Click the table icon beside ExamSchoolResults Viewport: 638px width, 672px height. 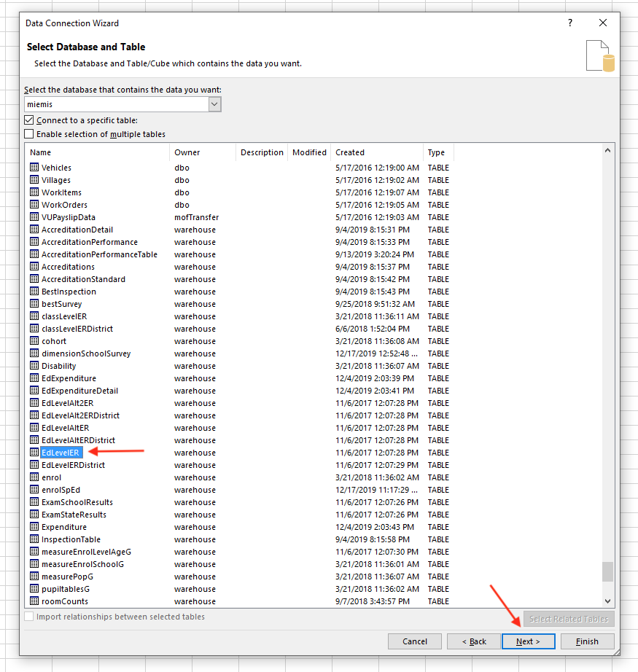tap(34, 502)
